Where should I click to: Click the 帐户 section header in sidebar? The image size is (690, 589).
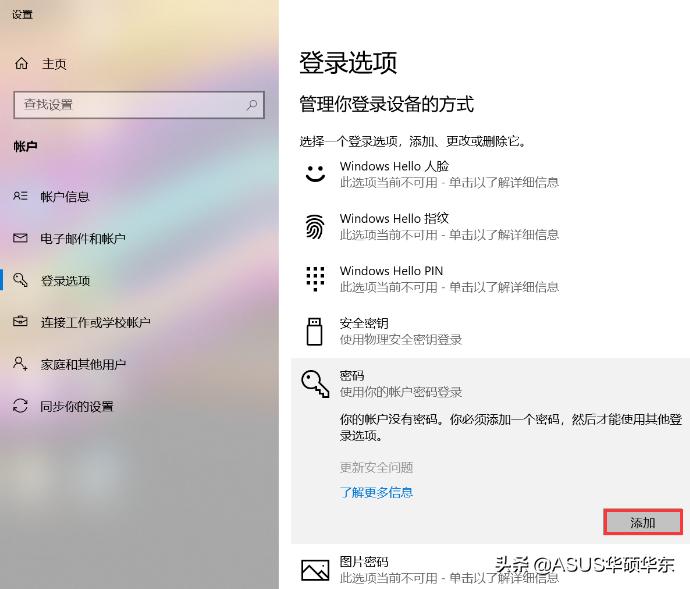(x=25, y=146)
